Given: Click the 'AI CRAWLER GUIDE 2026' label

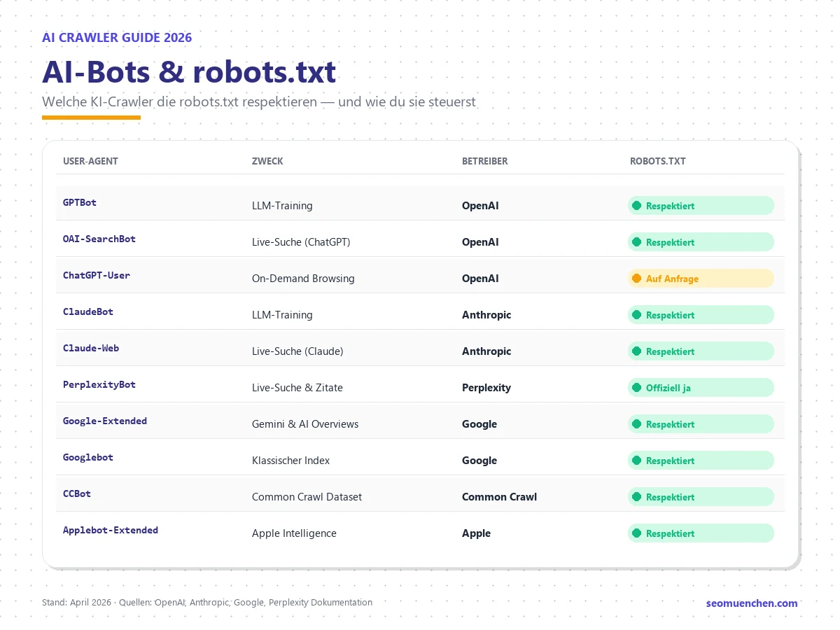Looking at the screenshot, I should [x=117, y=37].
